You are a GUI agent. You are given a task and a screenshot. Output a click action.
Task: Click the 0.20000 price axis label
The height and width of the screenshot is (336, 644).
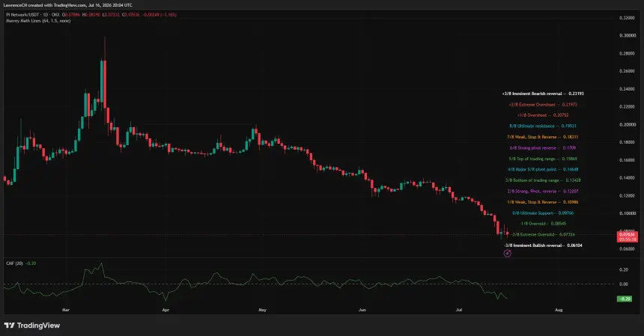point(627,124)
